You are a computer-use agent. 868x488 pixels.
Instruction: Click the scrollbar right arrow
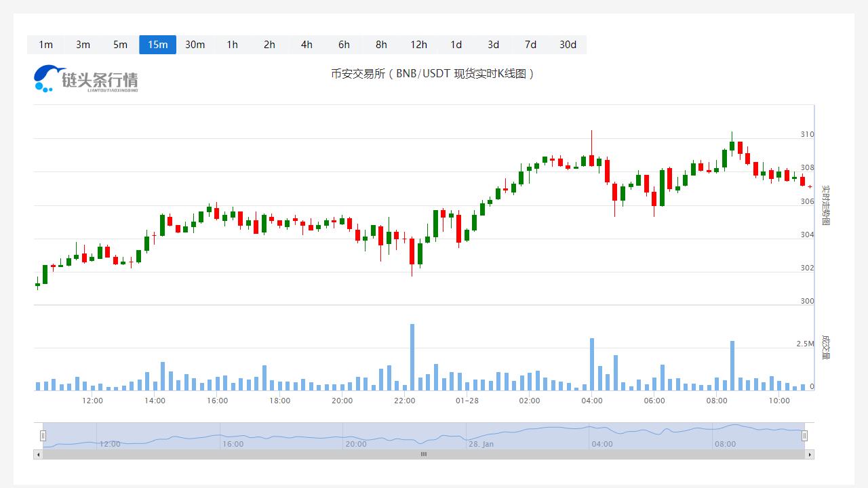tap(810, 454)
